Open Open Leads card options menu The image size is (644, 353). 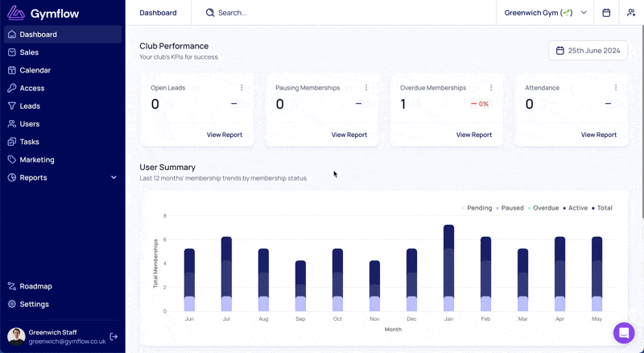point(242,88)
